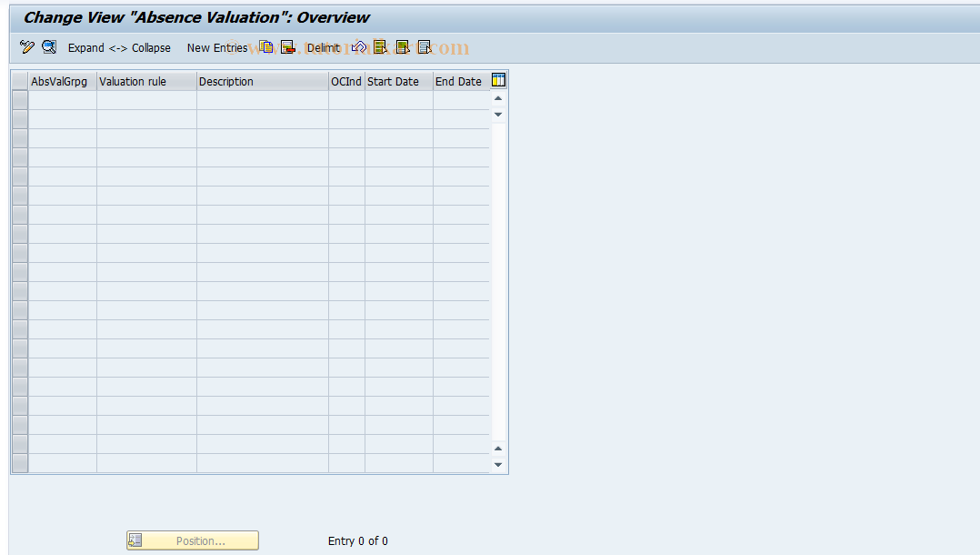
Task: Click the Start Date column header
Action: [399, 81]
